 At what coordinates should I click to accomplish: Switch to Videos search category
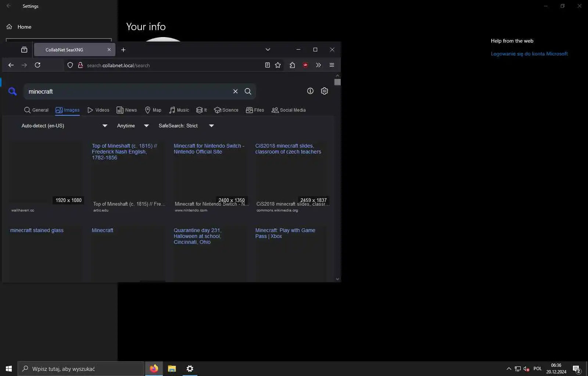click(x=98, y=110)
